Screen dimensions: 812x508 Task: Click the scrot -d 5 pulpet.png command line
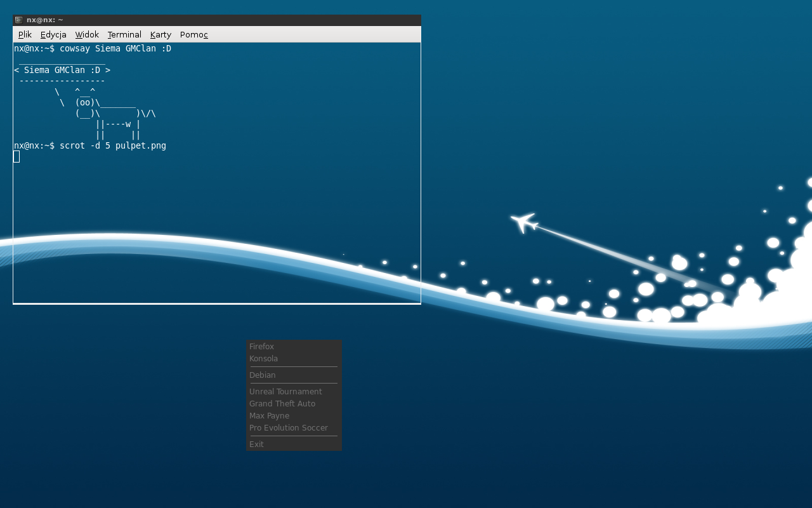(113, 146)
